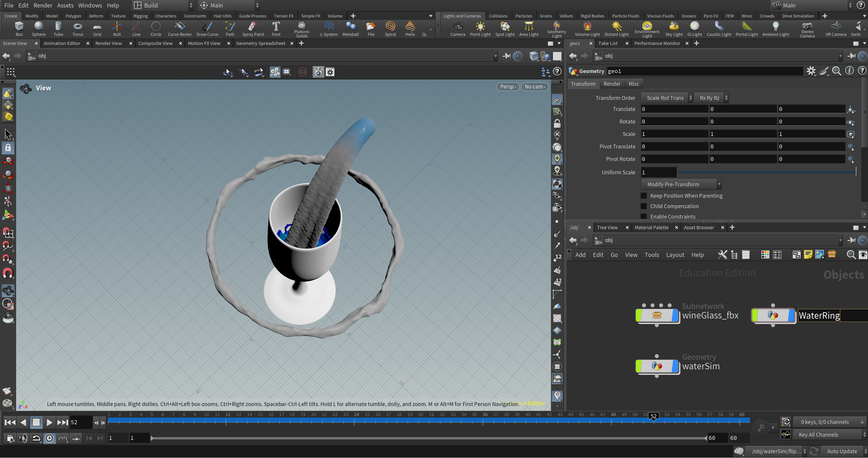Viewport: 868px width, 458px height.
Task: Tick the Enable Constraints checkbox
Action: 644,216
